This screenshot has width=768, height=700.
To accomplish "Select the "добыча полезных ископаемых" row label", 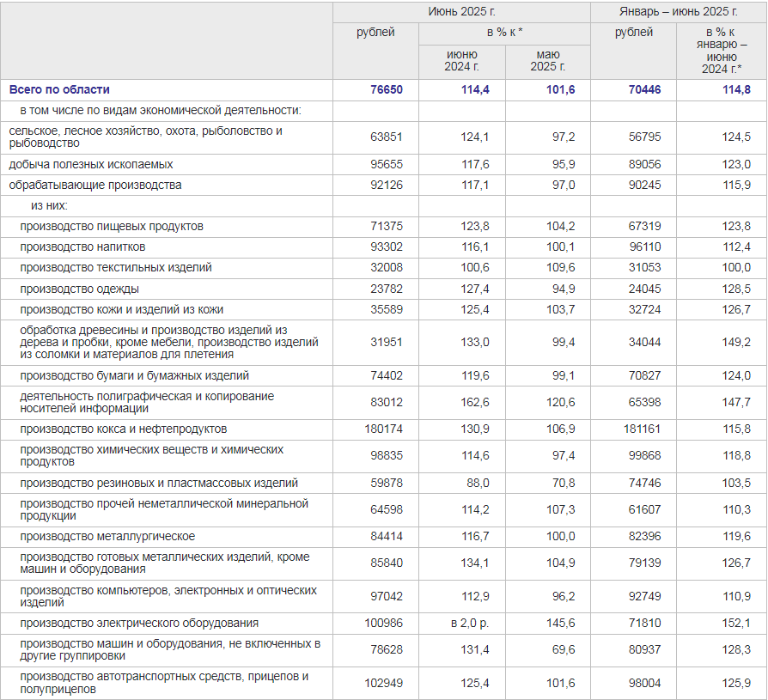I will pyautogui.click(x=91, y=164).
